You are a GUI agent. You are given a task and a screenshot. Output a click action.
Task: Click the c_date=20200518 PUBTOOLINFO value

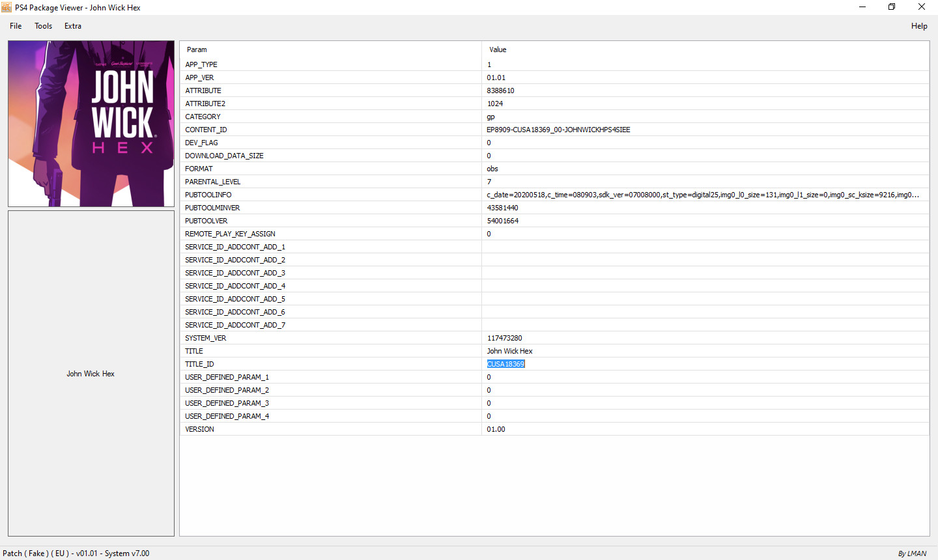[703, 195]
